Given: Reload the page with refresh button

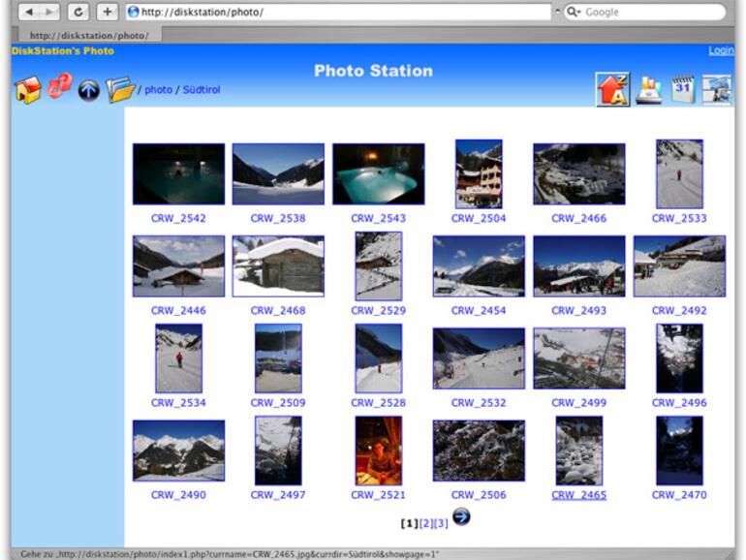Looking at the screenshot, I should coord(78,12).
